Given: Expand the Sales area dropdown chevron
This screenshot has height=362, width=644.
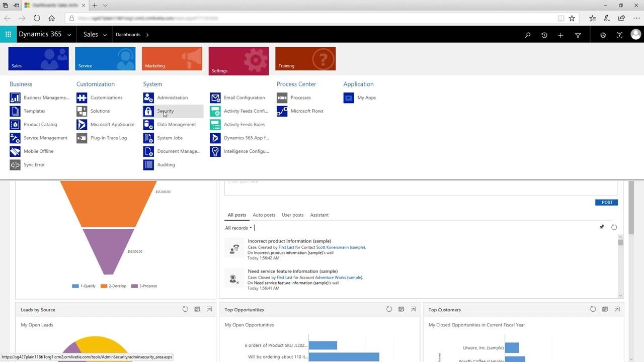Looking at the screenshot, I should click(x=105, y=35).
